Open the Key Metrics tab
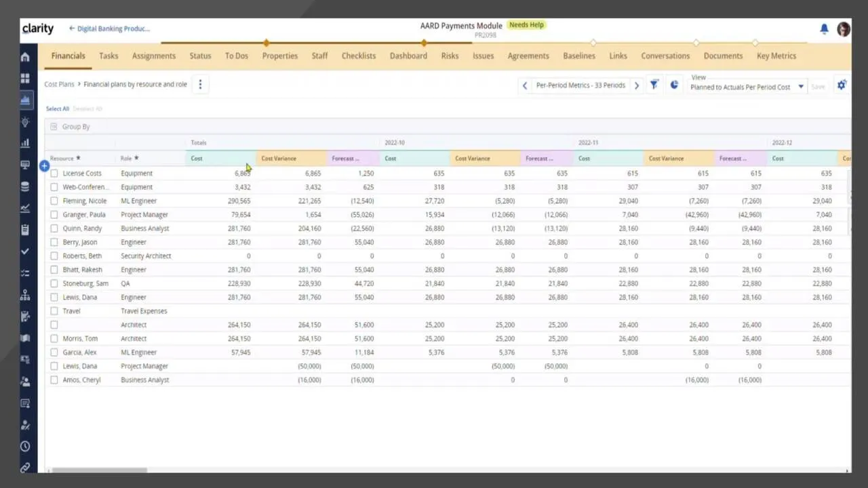 click(776, 56)
